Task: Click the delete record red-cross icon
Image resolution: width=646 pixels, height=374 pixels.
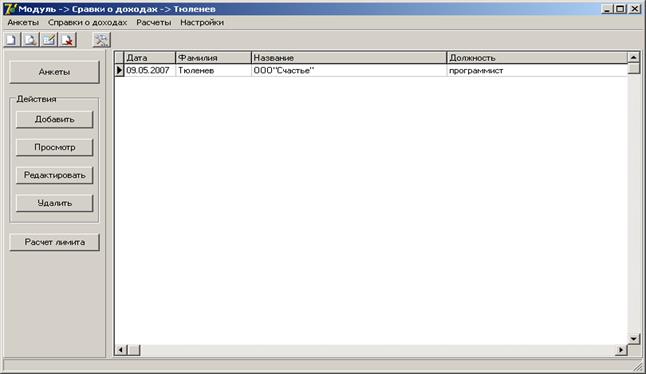Action: [x=67, y=40]
